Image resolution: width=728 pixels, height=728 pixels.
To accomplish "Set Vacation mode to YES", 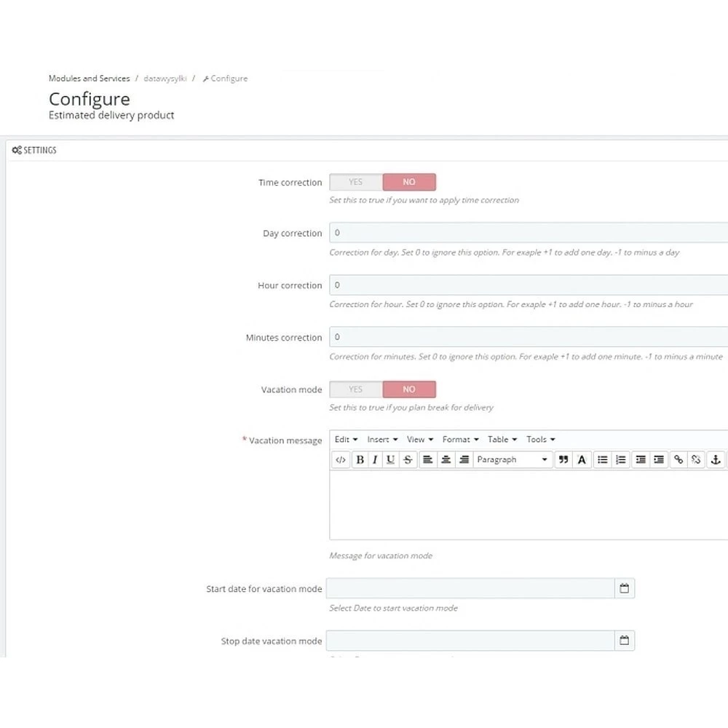I will tap(356, 389).
